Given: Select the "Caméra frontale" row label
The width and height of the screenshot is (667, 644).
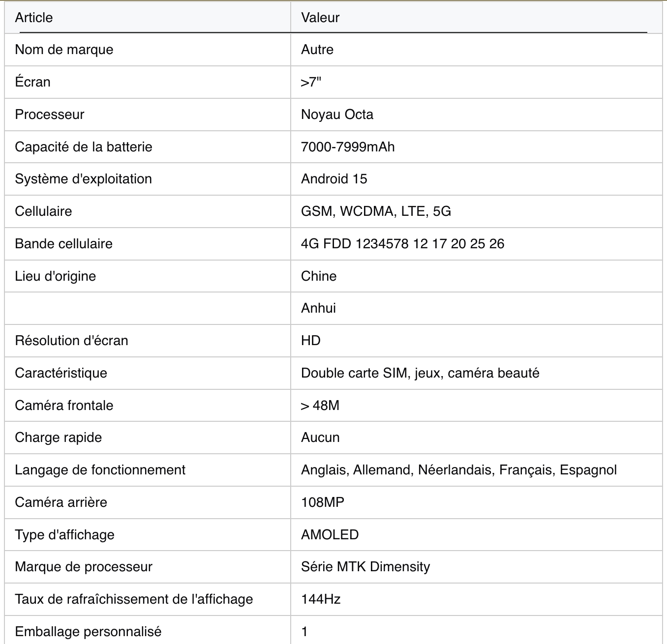Looking at the screenshot, I should pos(64,406).
